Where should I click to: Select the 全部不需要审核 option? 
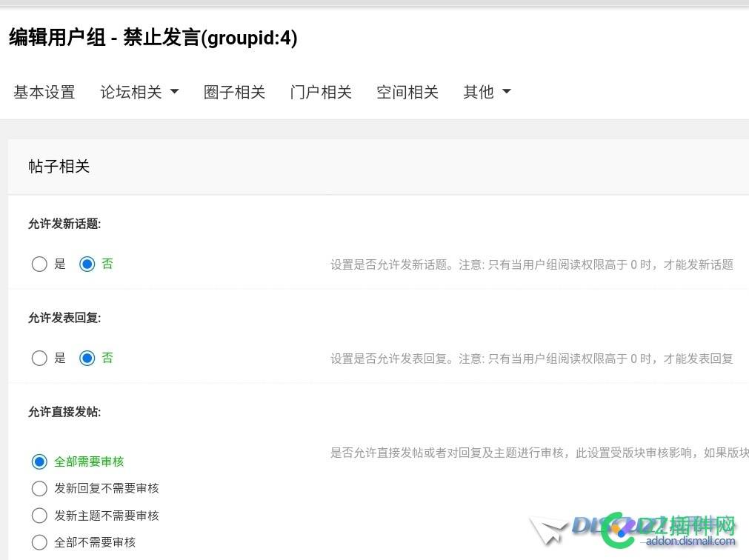(39, 542)
